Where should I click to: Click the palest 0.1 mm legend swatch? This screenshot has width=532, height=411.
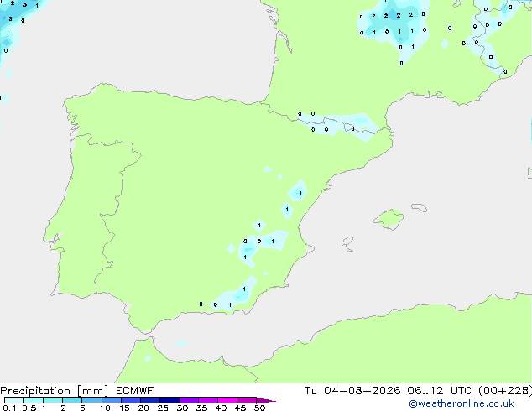[x=14, y=400]
